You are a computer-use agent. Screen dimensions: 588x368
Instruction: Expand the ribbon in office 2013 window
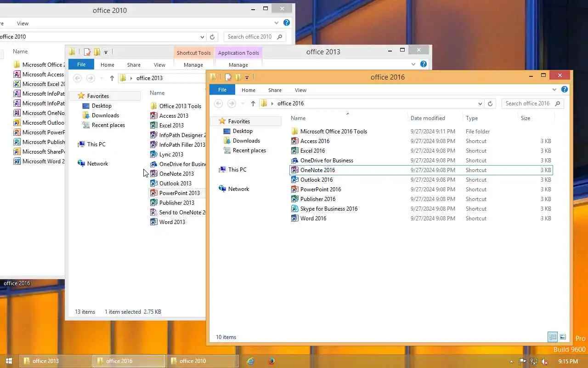[413, 64]
